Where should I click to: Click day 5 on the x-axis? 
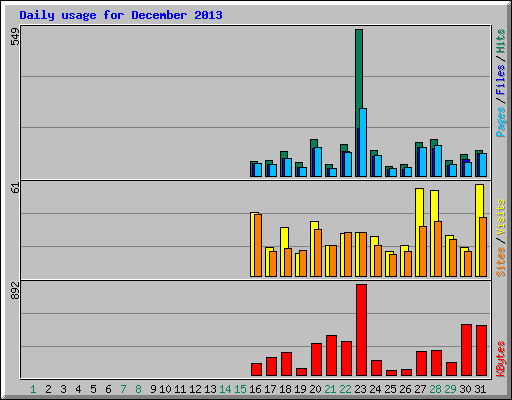[93, 389]
